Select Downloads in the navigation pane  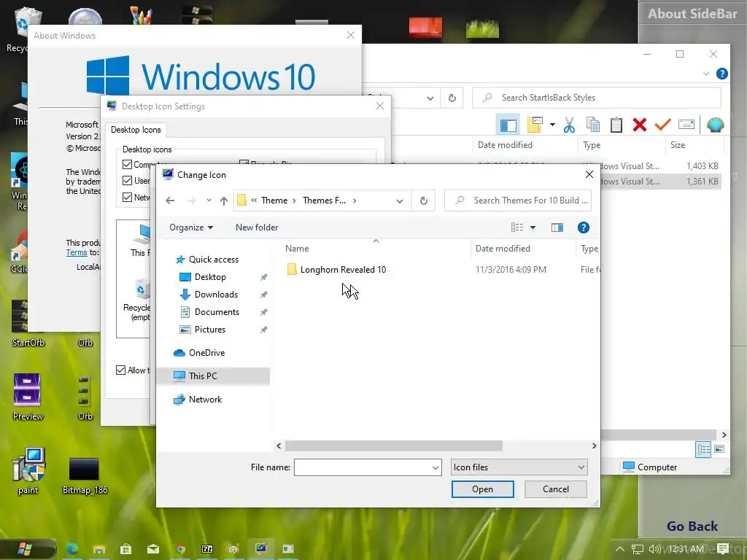pyautogui.click(x=216, y=295)
